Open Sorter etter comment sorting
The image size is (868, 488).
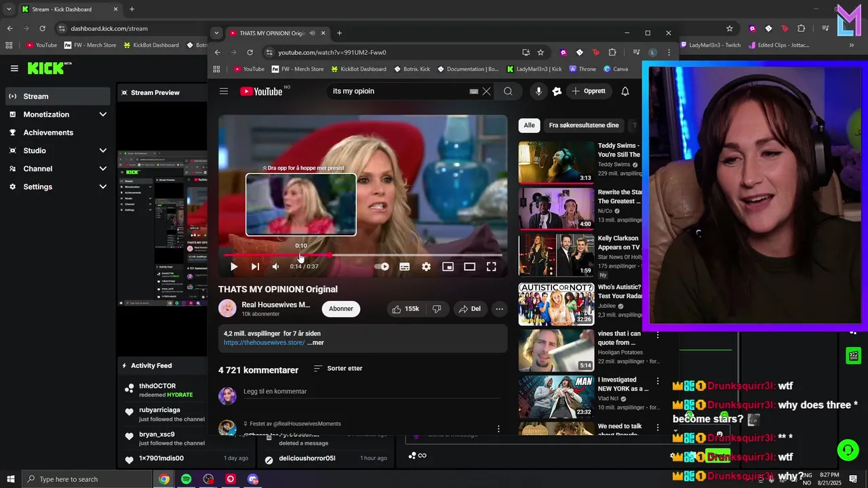[338, 369]
